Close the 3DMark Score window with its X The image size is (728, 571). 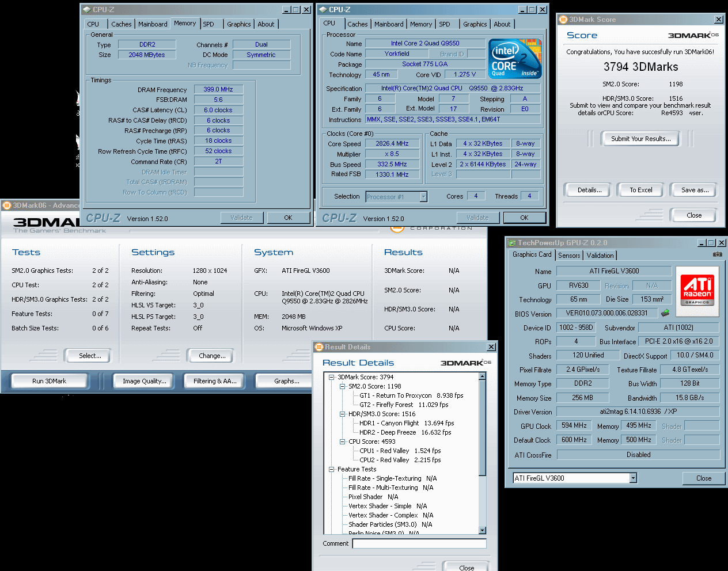tap(719, 20)
